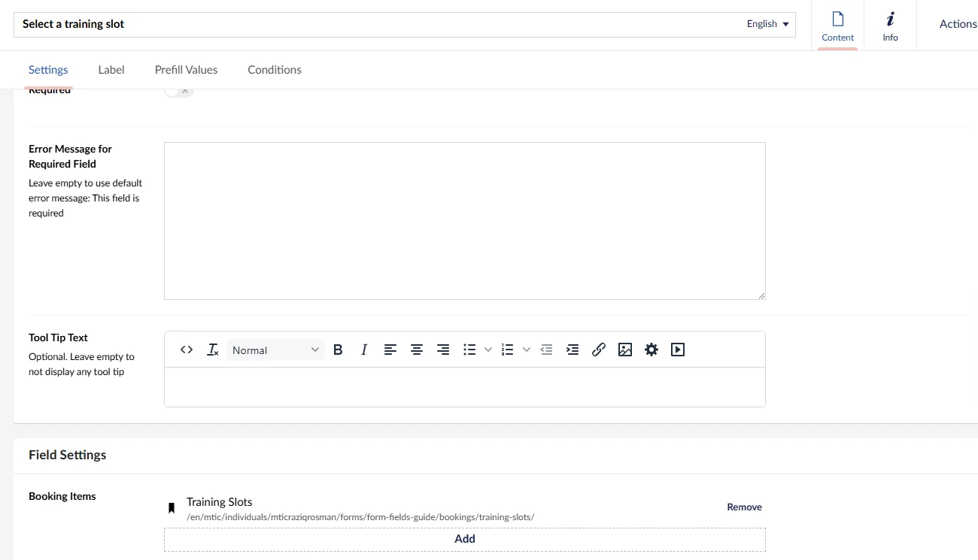Align tool tip text to center
The height and width of the screenshot is (560, 978).
416,350
